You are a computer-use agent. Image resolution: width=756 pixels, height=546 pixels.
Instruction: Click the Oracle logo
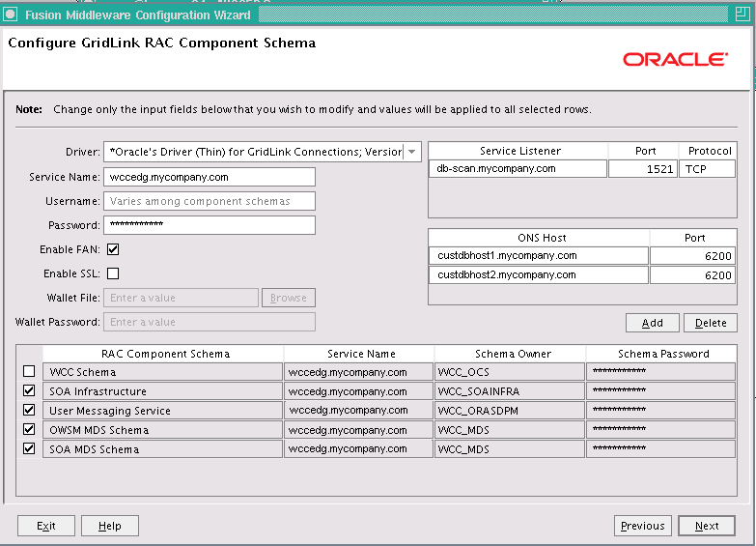(675, 59)
